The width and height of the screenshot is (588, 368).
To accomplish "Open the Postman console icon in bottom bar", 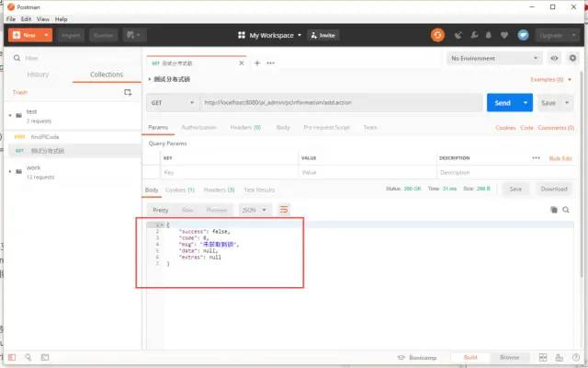I will (45, 357).
